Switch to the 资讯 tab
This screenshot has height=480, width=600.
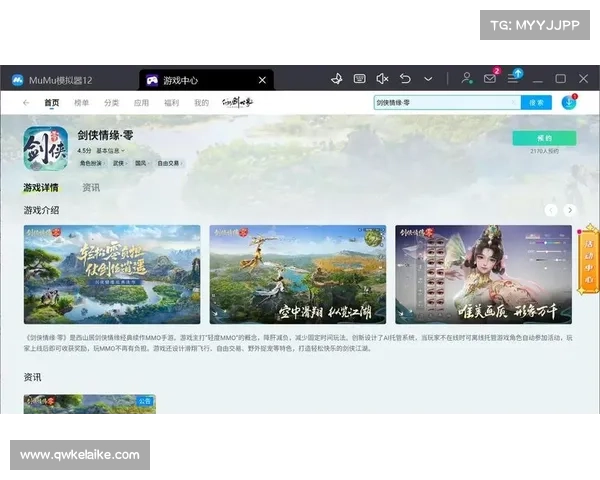[91, 188]
